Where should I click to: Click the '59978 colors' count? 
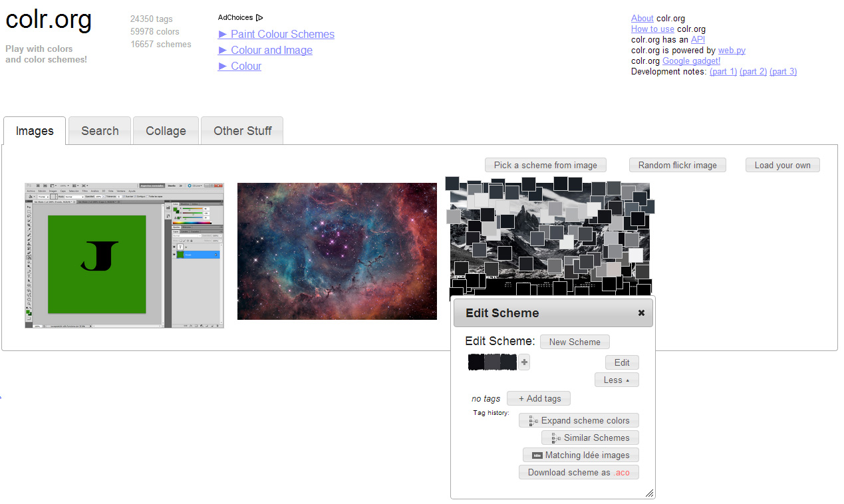(154, 32)
